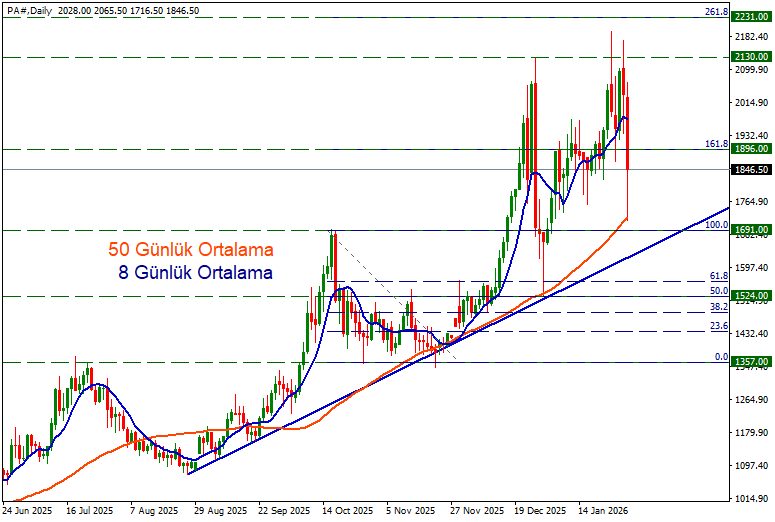Screen dimensions: 775x522
Task: Click the 261.8 Fibonacci level label
Action: pos(715,12)
